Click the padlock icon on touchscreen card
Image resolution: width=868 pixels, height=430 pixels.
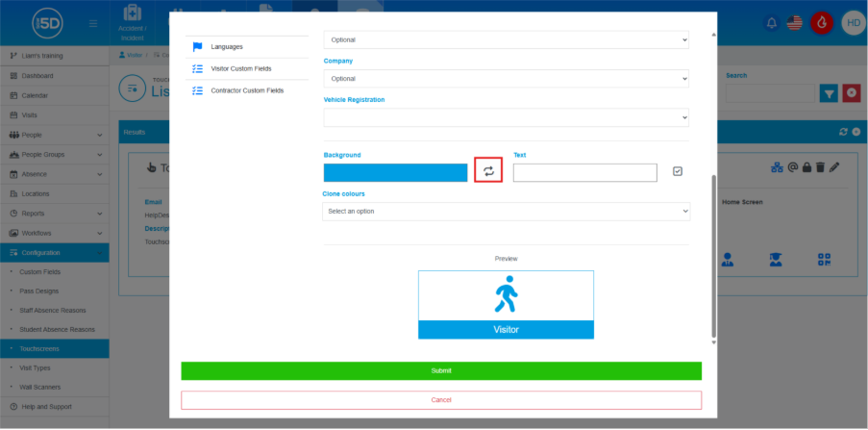[x=807, y=166]
